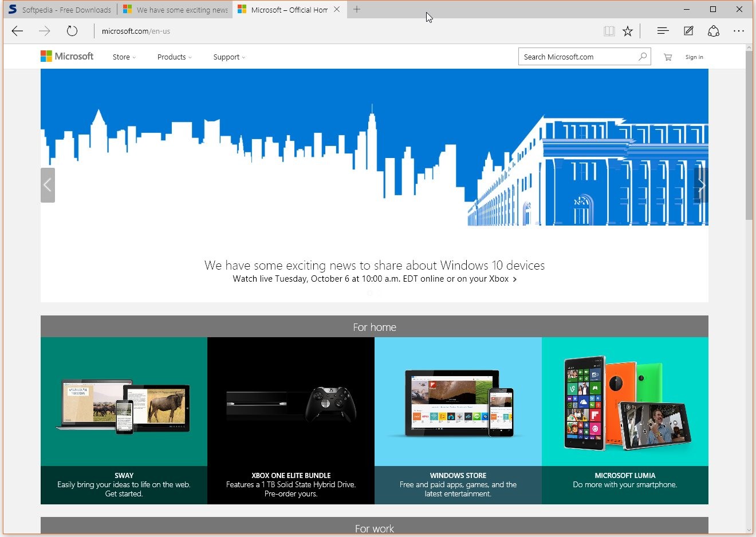Click the Microsoft logo on the page
The height and width of the screenshot is (537, 756).
(x=67, y=56)
